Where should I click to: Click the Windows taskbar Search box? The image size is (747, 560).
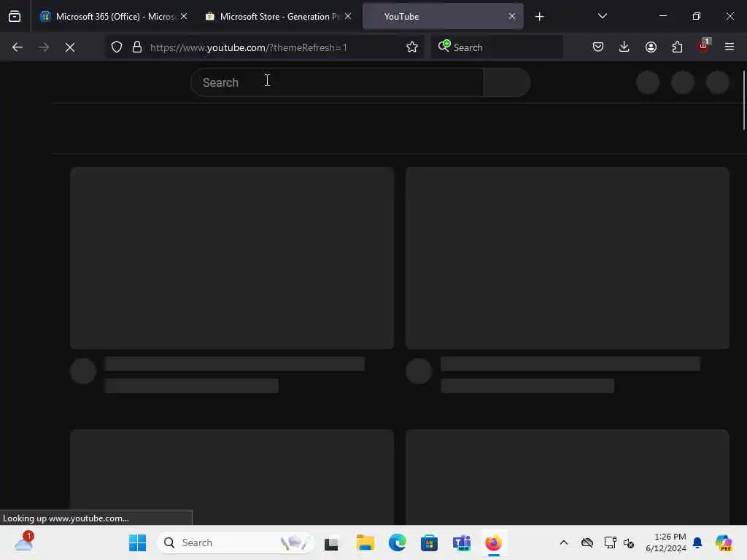click(236, 542)
